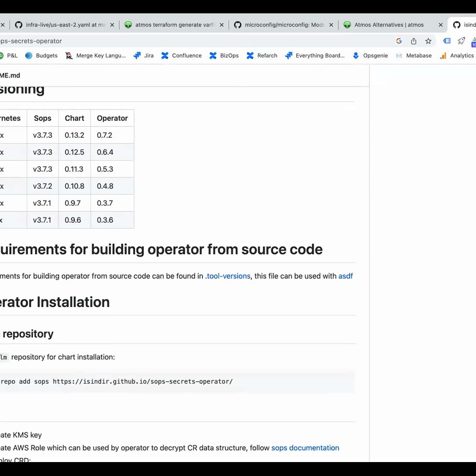Close the atmos terraform generate varfile tab
Image resolution: width=476 pixels, height=476 pixels.
pyautogui.click(x=222, y=25)
